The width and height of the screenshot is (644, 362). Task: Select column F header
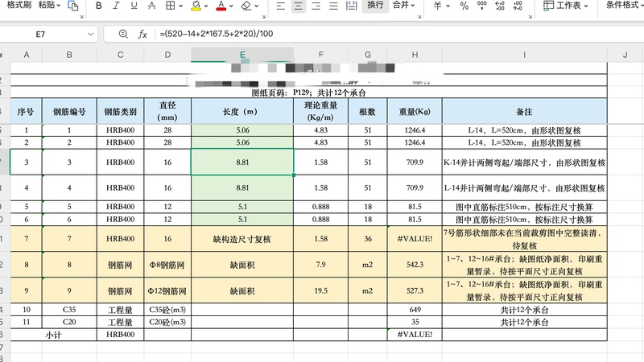click(320, 55)
